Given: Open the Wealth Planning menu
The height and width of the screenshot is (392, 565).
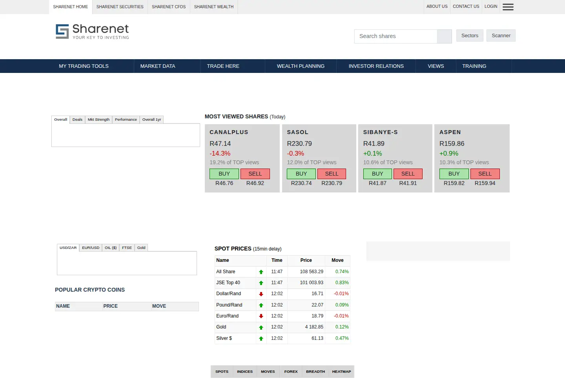Looking at the screenshot, I should tap(301, 66).
